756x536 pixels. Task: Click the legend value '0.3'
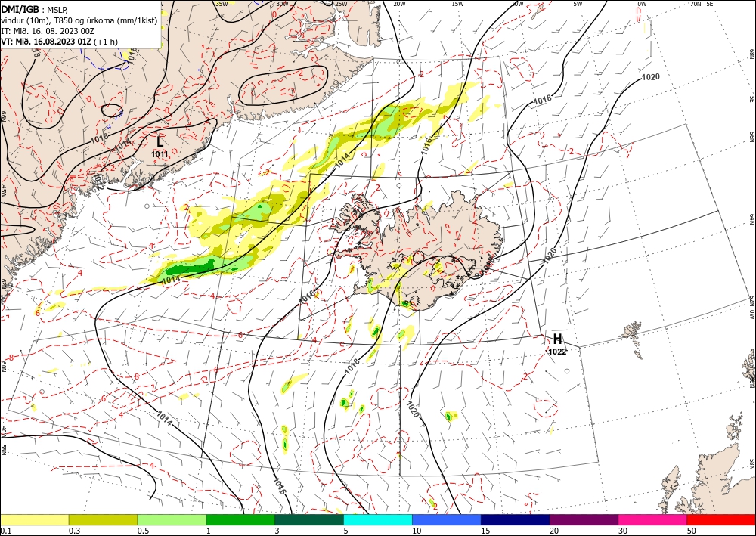point(74,531)
